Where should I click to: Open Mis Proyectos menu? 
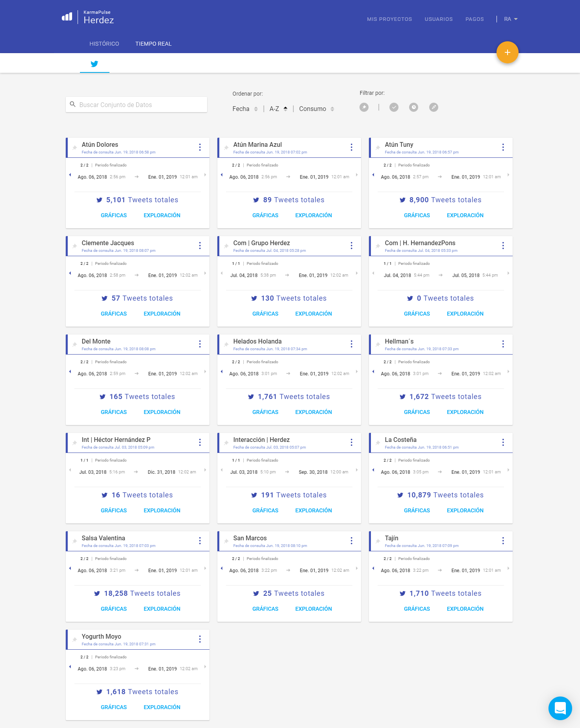389,19
